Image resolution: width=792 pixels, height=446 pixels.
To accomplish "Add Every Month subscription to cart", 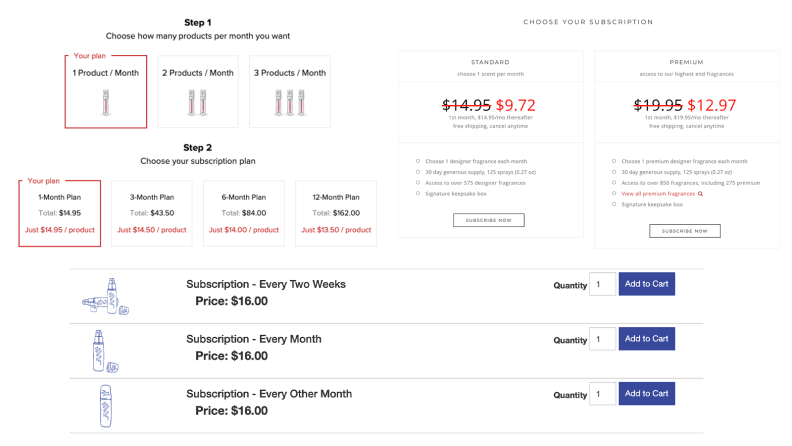I will point(647,338).
